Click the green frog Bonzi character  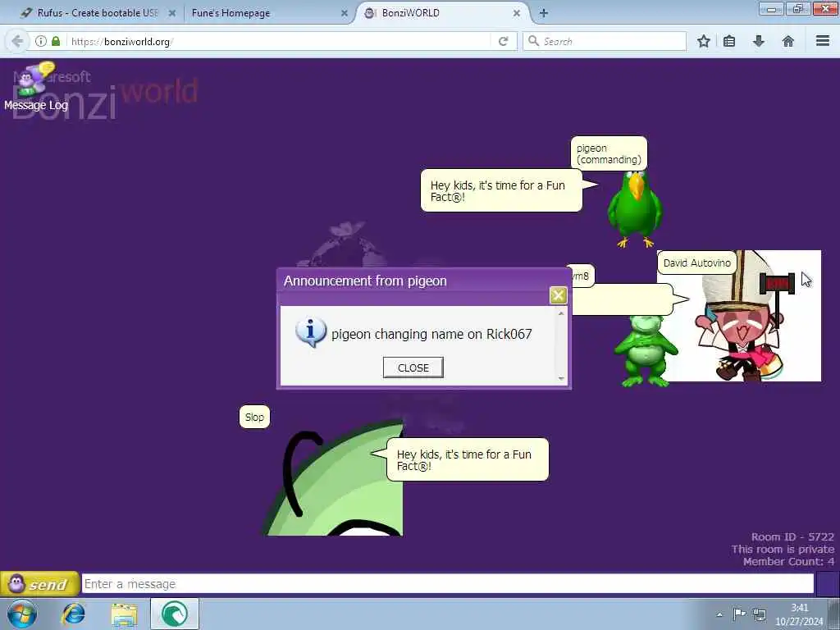[x=645, y=351]
